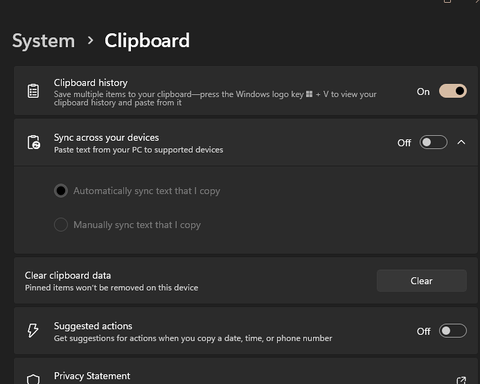Click the Privacy Statement shield icon

click(x=33, y=379)
